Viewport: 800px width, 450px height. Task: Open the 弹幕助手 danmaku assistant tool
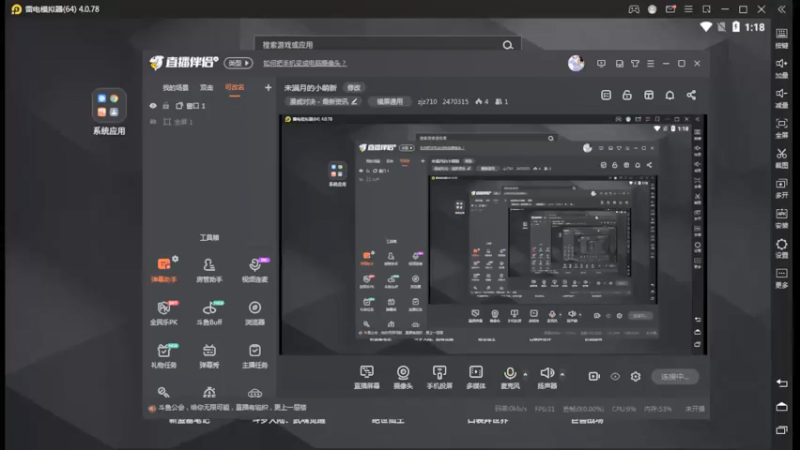coord(164,270)
